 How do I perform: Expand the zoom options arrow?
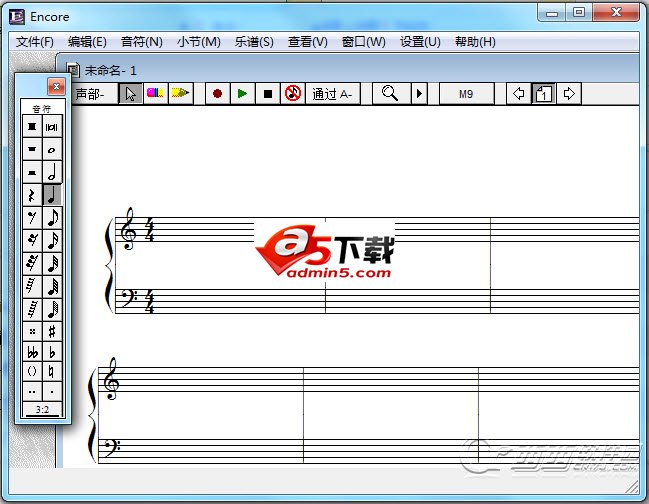[419, 94]
